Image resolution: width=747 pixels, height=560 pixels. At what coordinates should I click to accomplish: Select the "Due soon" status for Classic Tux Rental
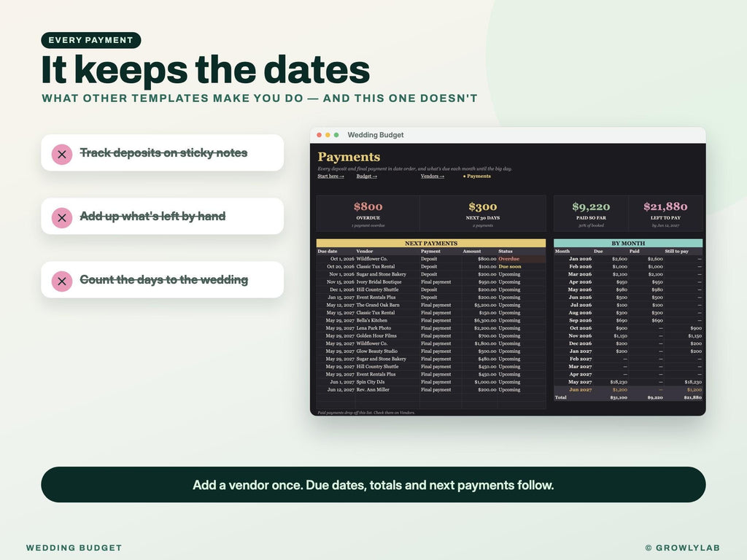coord(510,267)
